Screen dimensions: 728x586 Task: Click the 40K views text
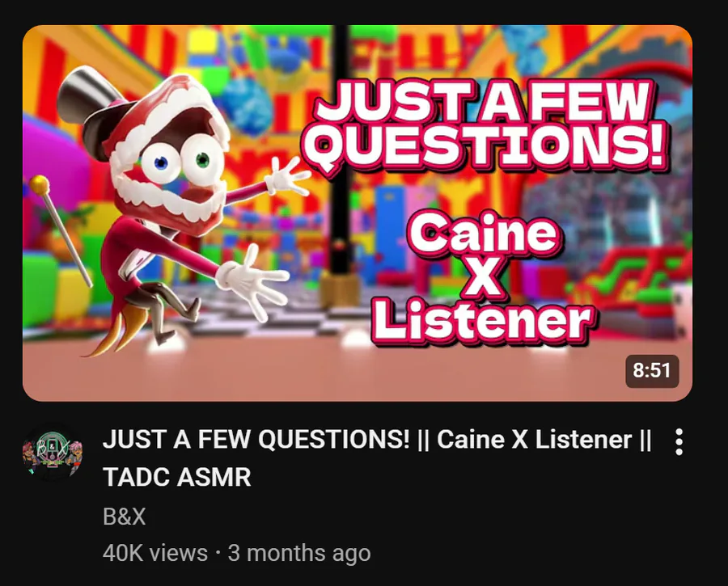(x=155, y=553)
